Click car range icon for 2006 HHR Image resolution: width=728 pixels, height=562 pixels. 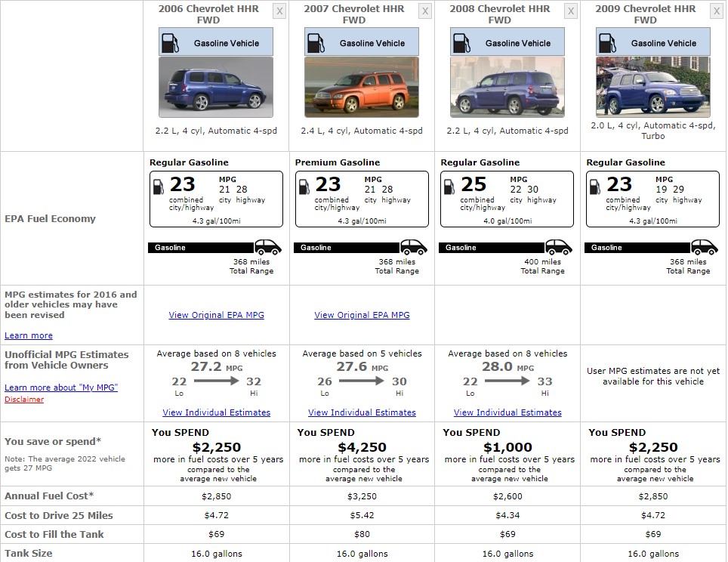point(268,247)
